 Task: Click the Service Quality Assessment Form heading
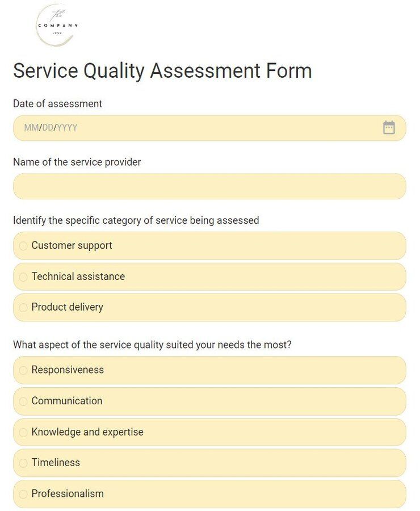point(162,71)
